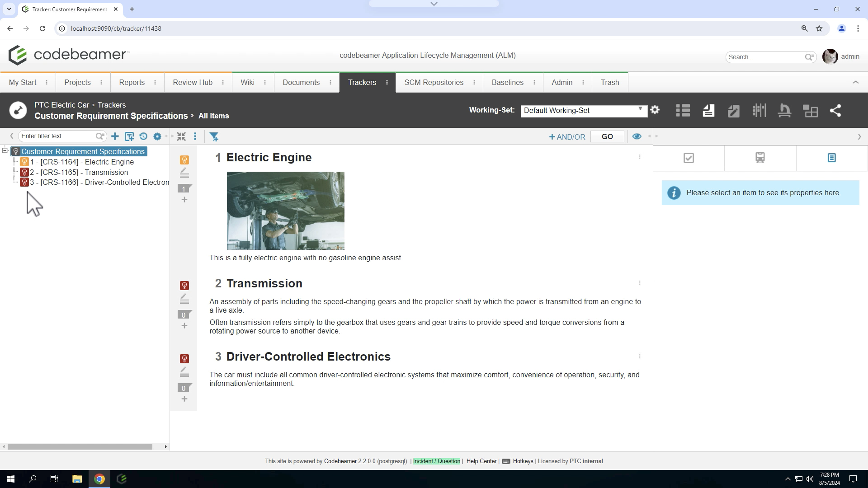868x488 pixels.
Task: Open the history view via clock icon
Action: pyautogui.click(x=144, y=136)
